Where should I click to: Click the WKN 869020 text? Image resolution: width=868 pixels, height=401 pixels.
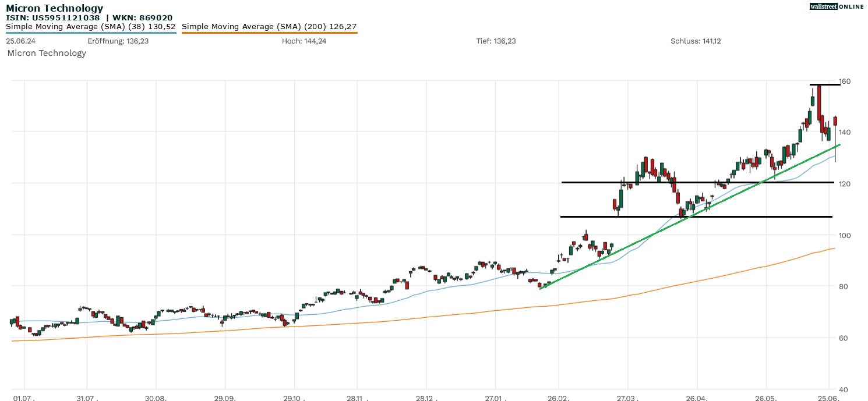pyautogui.click(x=142, y=18)
